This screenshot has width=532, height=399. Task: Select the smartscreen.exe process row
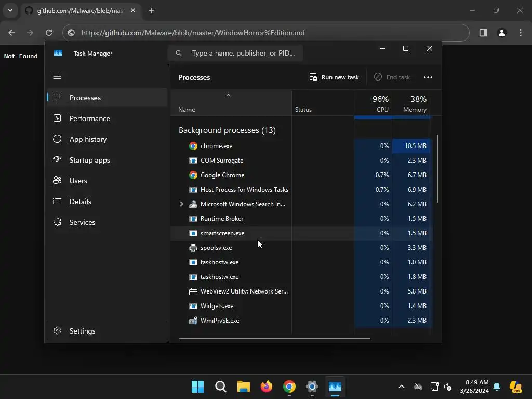point(301,233)
